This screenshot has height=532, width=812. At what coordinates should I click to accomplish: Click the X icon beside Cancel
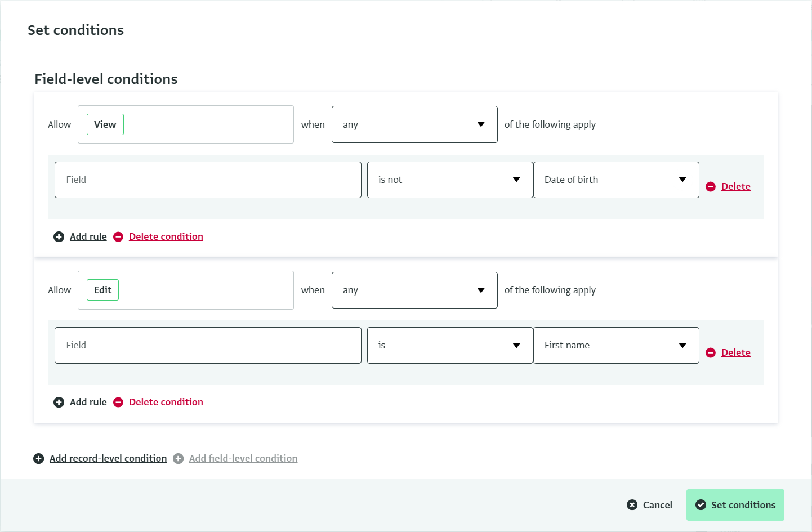pos(632,505)
